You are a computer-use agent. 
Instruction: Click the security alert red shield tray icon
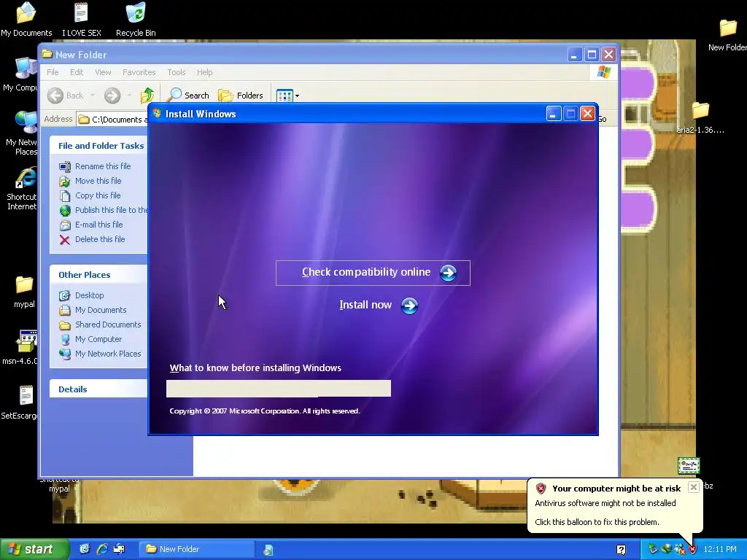692,550
